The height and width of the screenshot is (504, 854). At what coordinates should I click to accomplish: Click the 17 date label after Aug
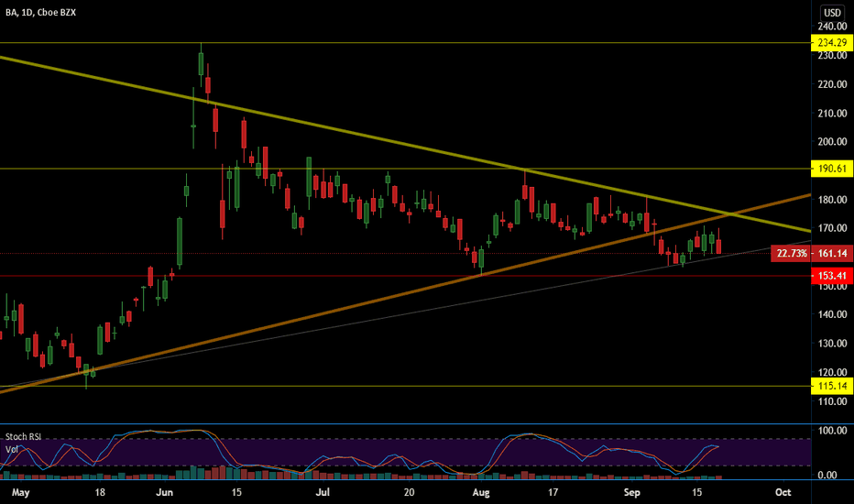coord(553,493)
